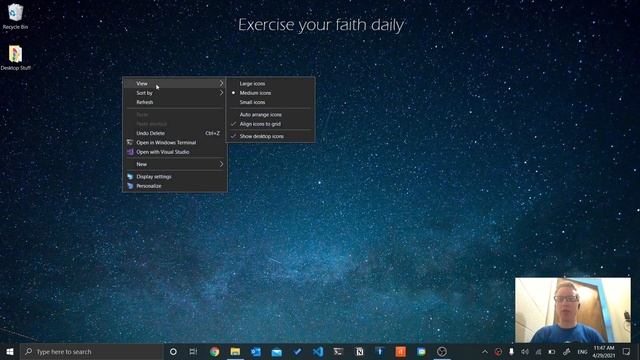The height and width of the screenshot is (360, 640).
Task: Open the Windows Start menu
Action: (x=10, y=351)
